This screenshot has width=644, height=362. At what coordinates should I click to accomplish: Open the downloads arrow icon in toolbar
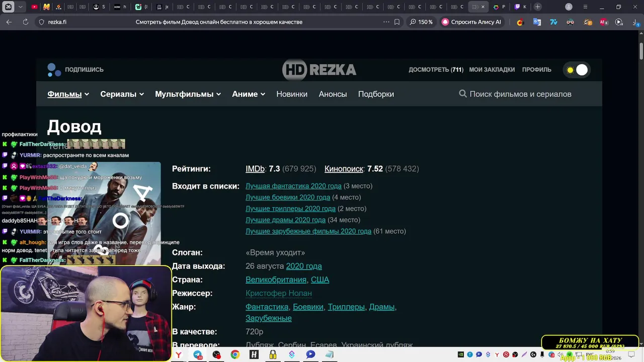(x=635, y=22)
